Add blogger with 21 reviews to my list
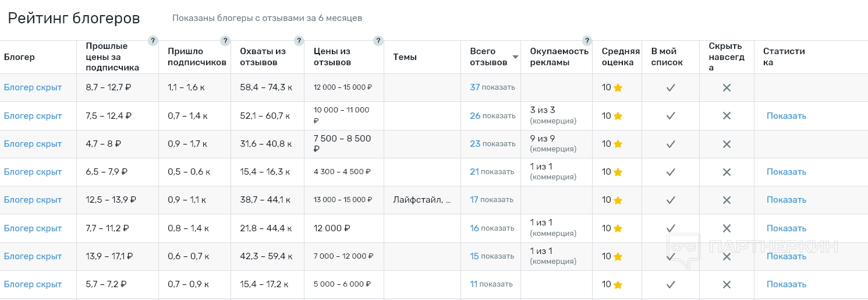This screenshot has height=300, width=868. [671, 172]
